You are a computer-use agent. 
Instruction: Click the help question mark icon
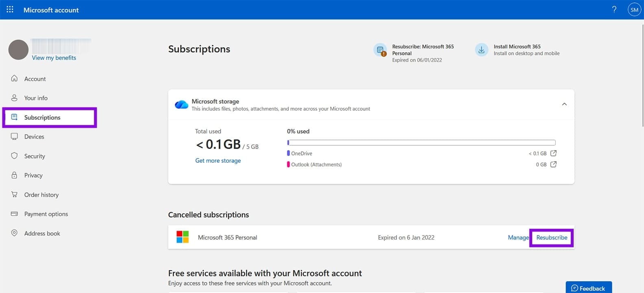[x=614, y=9]
